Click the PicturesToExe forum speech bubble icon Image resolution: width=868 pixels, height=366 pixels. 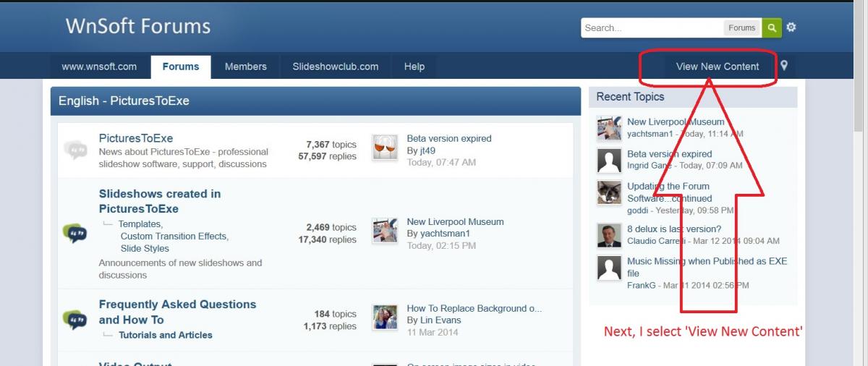75,150
